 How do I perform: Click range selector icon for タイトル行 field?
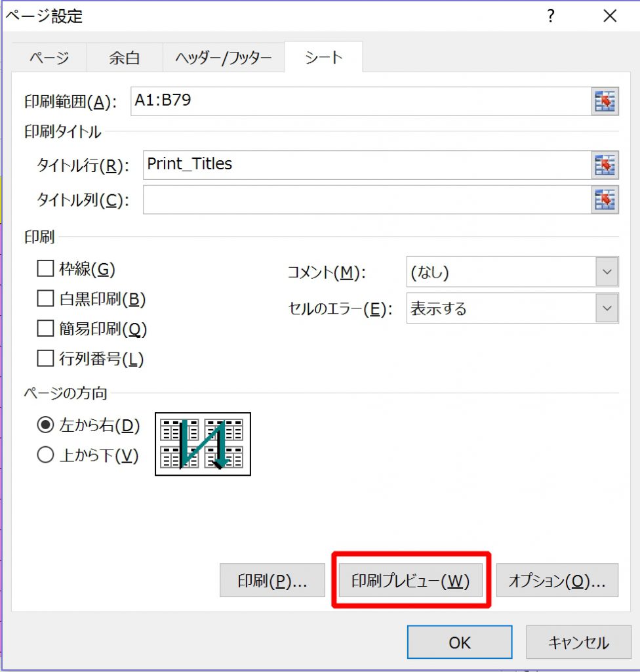(605, 165)
